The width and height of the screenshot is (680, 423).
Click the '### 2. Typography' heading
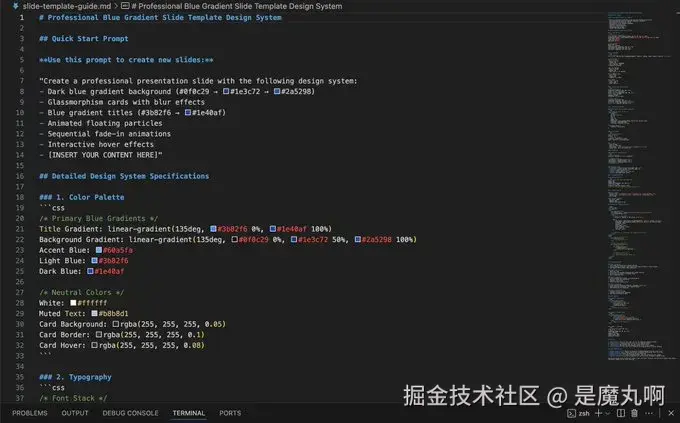(75, 377)
